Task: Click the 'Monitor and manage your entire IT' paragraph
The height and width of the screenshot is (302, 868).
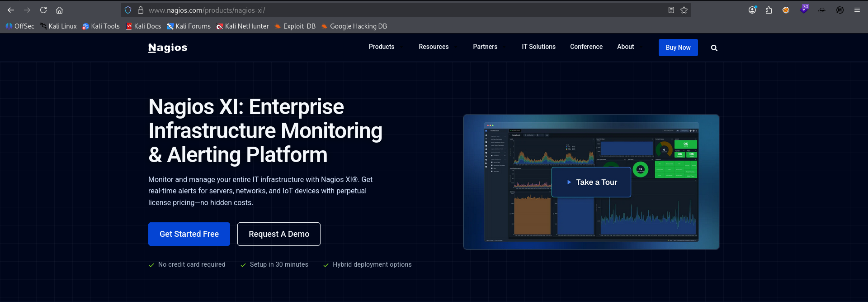Action: click(x=260, y=191)
